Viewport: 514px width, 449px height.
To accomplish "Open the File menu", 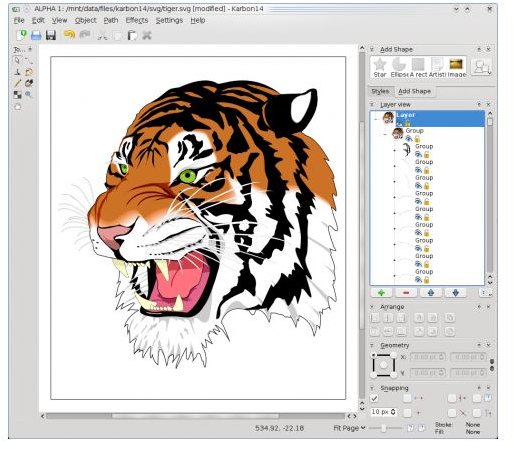I will [x=19, y=20].
